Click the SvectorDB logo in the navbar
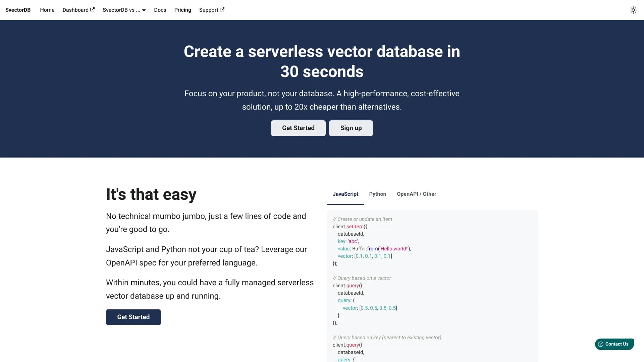 click(x=18, y=10)
